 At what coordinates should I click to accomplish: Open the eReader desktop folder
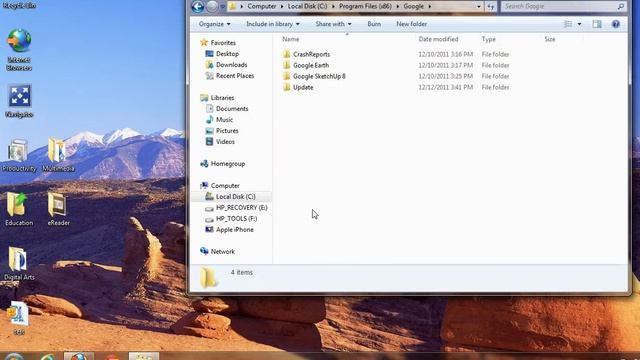[x=58, y=210]
